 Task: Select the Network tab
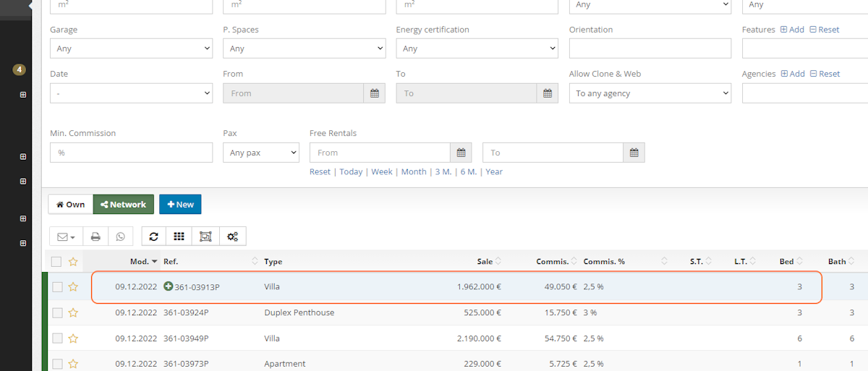tap(123, 205)
